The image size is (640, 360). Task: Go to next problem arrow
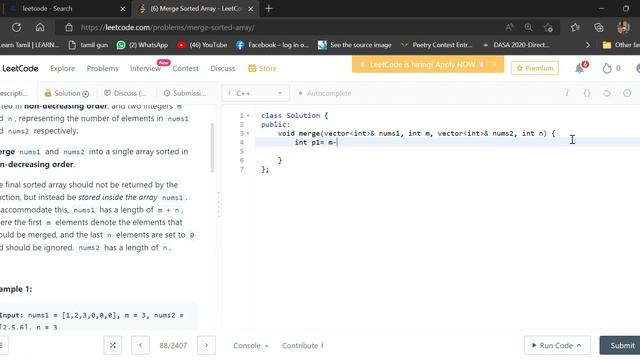(206, 345)
